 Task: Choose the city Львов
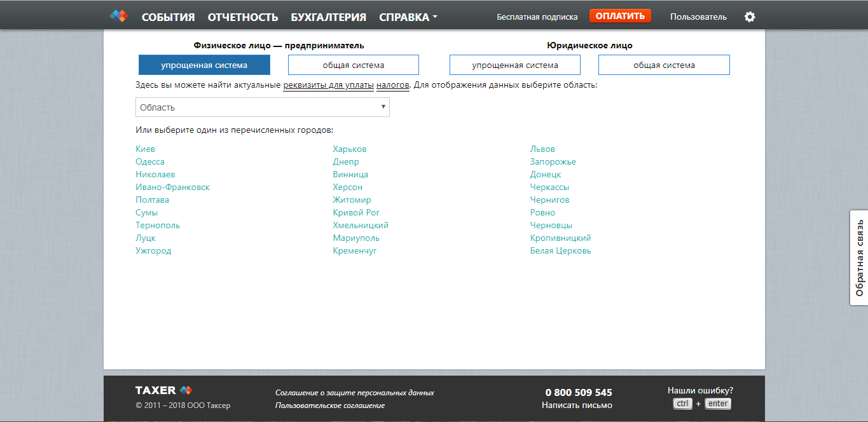pos(542,149)
